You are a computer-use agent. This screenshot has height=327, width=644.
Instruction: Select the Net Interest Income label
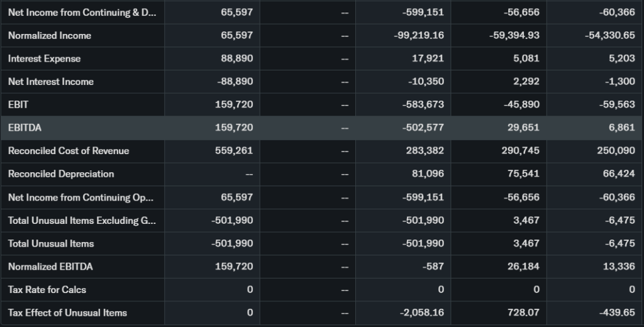[51, 82]
